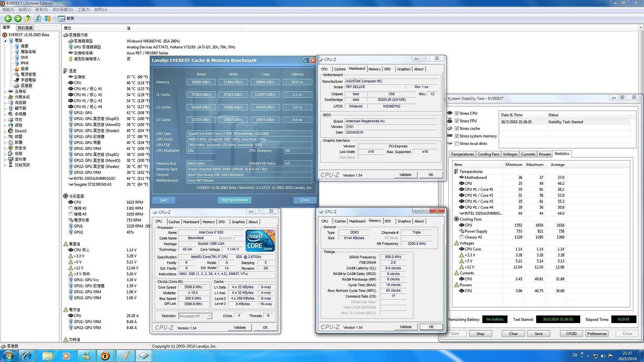Click the taskbar clock showing 21:37
This screenshot has width=644, height=362.
627,353
